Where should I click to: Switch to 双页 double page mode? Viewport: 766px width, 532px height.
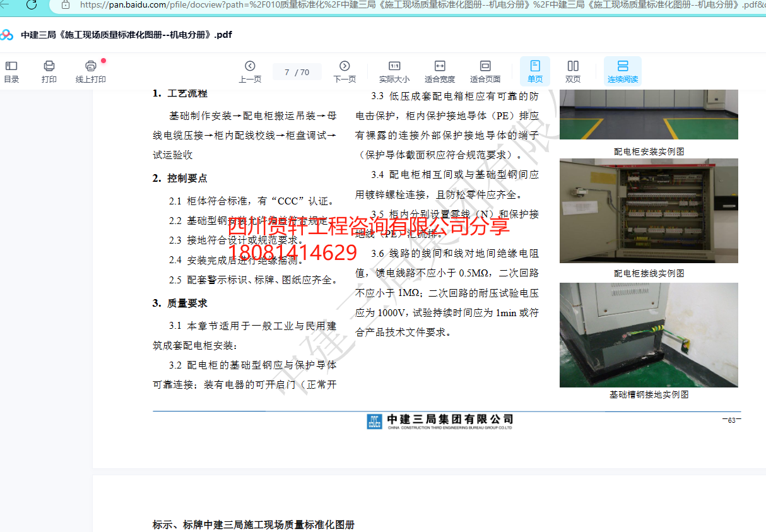573,71
